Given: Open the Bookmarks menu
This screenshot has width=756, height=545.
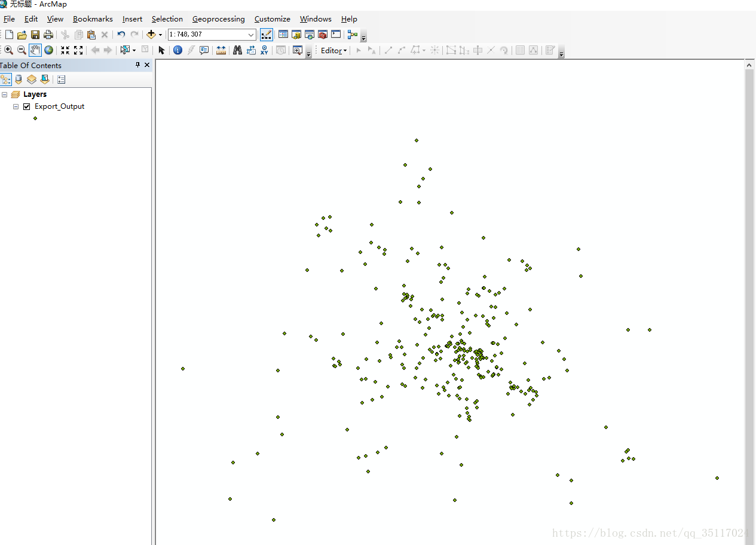Looking at the screenshot, I should click(x=93, y=19).
